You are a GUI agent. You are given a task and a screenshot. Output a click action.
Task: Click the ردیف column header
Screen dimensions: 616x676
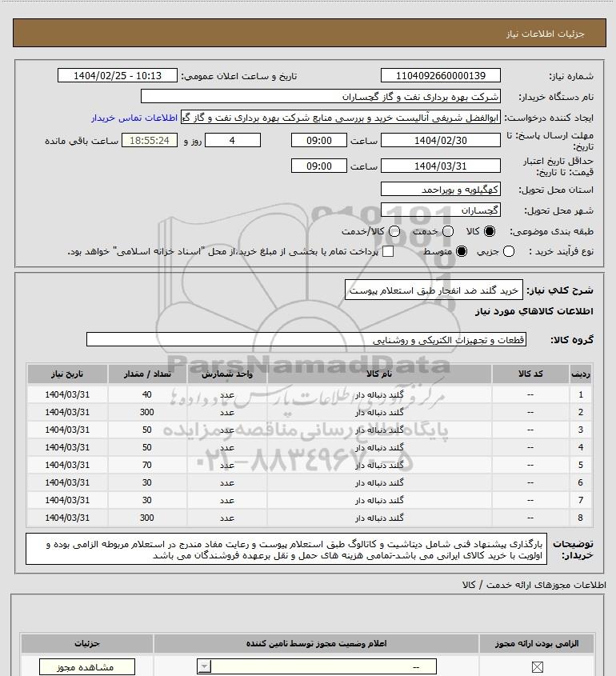(581, 374)
